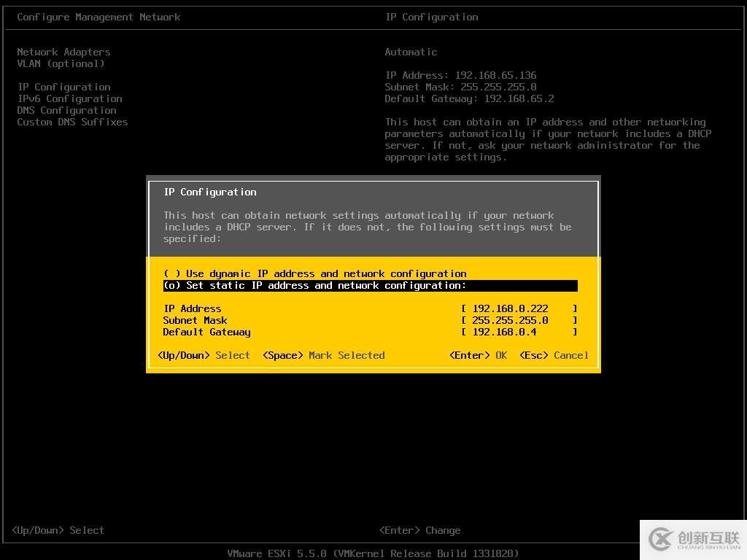
Task: Open the VLAN (optional) menu entry
Action: (x=61, y=64)
